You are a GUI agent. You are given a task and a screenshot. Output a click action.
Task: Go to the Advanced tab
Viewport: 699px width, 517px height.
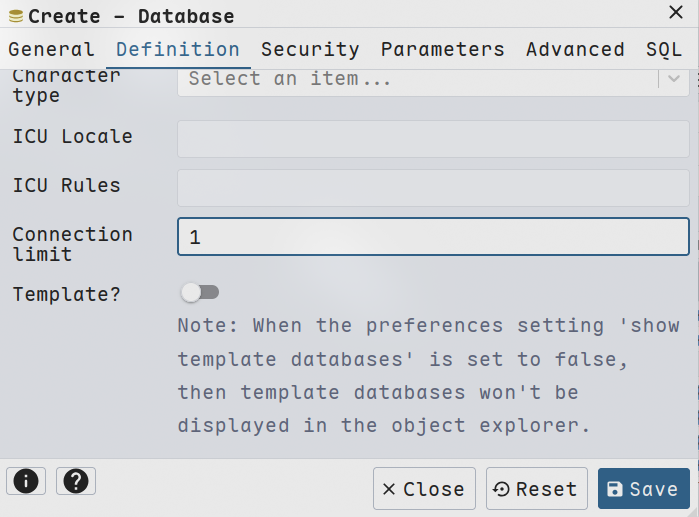click(x=575, y=49)
